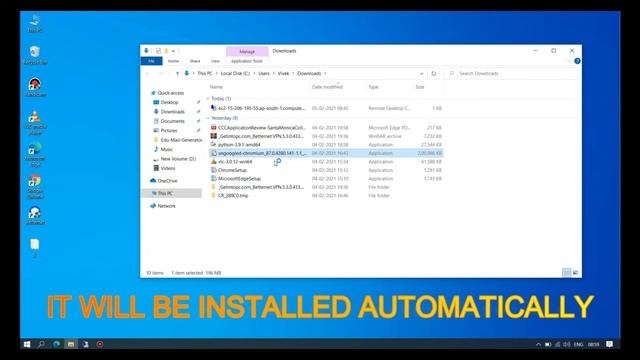The image size is (640, 360).
Task: Click the red recorder icon on taskbar
Action: pos(100,344)
